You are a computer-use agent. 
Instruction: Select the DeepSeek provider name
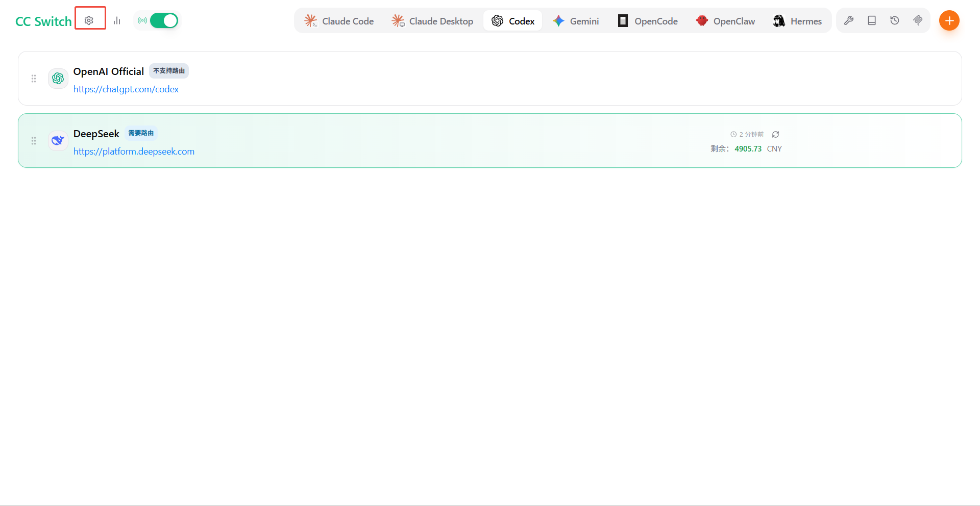click(96, 134)
